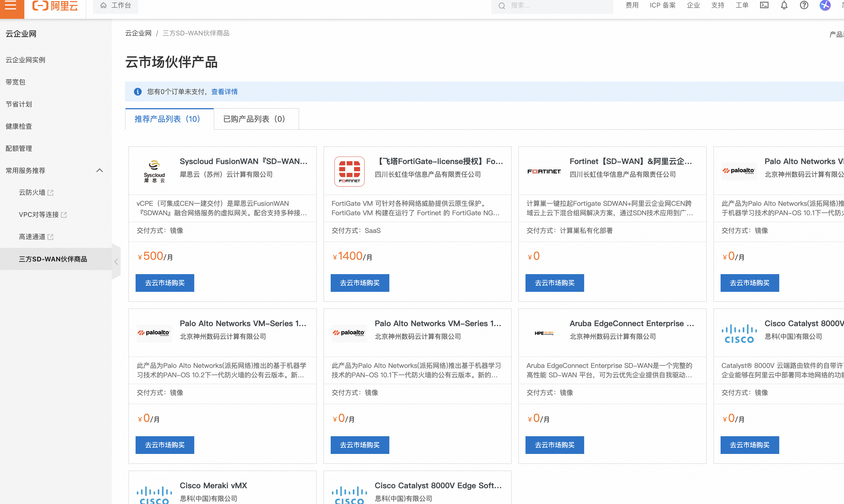The image size is (844, 504).
Task: Buy Palo Alto PAN-OS 10.2 product
Action: click(x=165, y=445)
